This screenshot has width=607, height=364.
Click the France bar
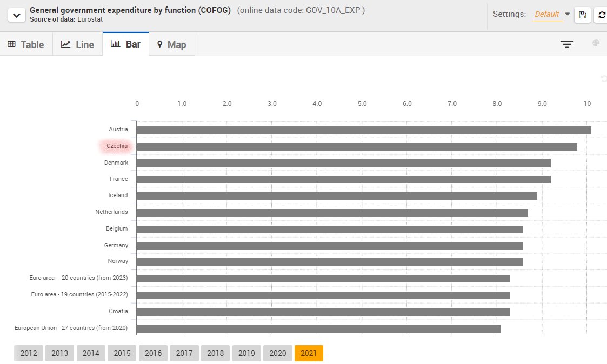344,179
